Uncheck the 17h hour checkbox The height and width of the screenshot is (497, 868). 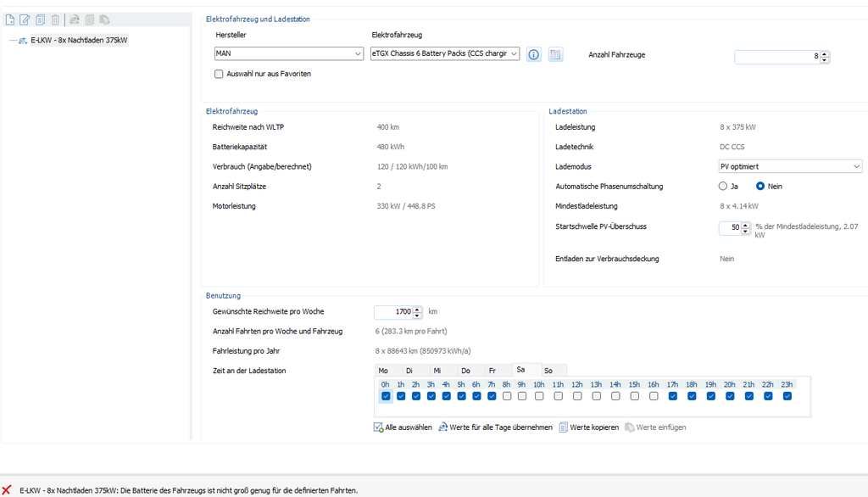coord(672,396)
